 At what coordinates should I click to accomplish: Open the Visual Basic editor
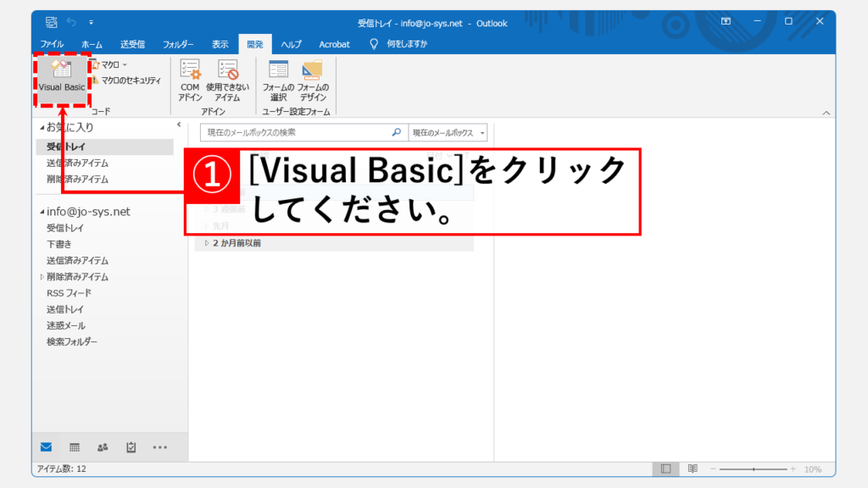pyautogui.click(x=61, y=77)
